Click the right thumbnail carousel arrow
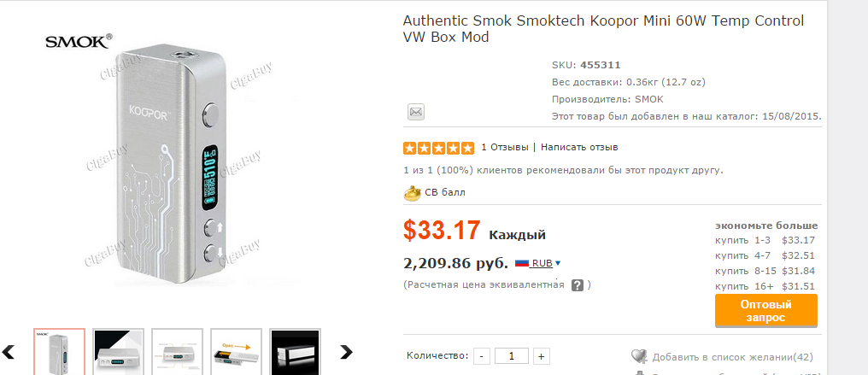 tap(346, 352)
